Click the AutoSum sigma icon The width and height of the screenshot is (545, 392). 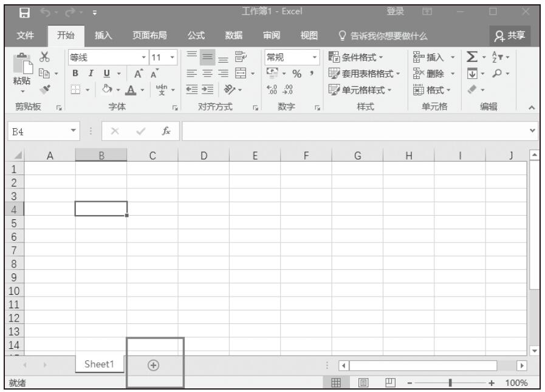[x=470, y=58]
